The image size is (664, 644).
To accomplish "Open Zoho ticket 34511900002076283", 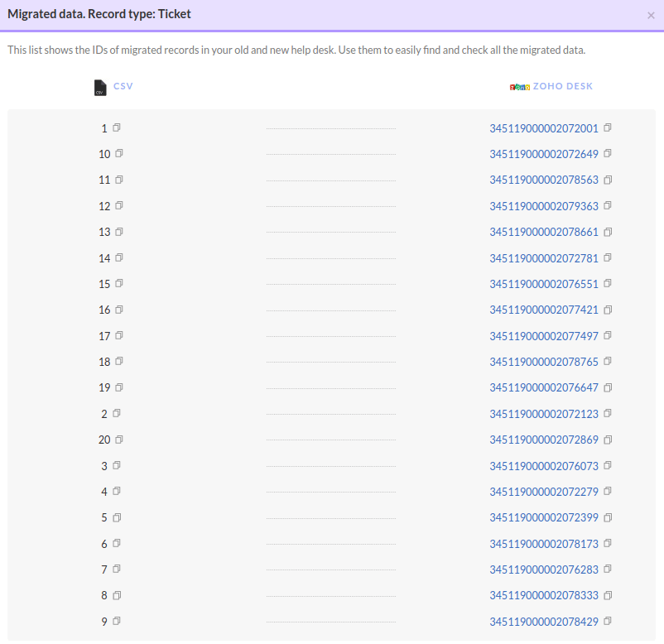I will [x=544, y=570].
